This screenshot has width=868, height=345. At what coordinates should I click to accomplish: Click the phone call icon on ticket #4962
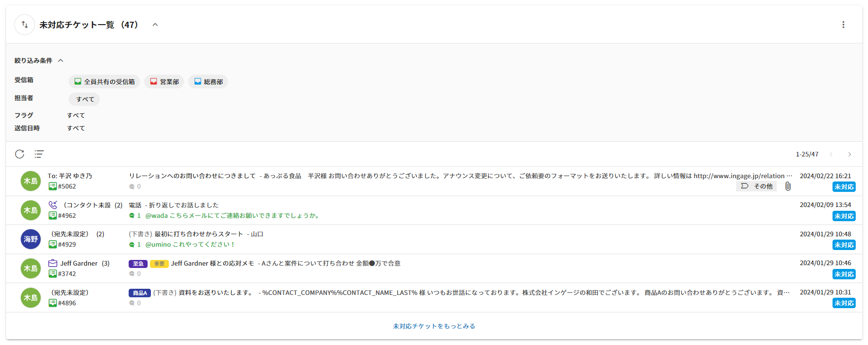[x=53, y=205]
